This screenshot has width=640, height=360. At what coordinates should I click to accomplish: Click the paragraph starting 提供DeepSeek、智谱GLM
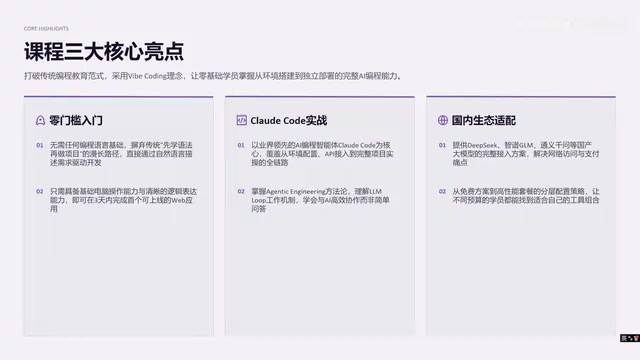(526, 154)
